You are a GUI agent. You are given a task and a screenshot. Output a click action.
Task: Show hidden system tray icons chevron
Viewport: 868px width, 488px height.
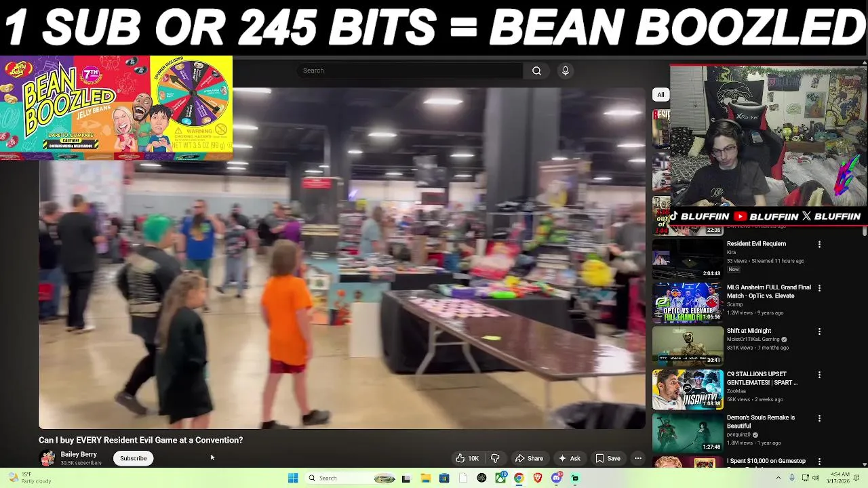point(778,478)
